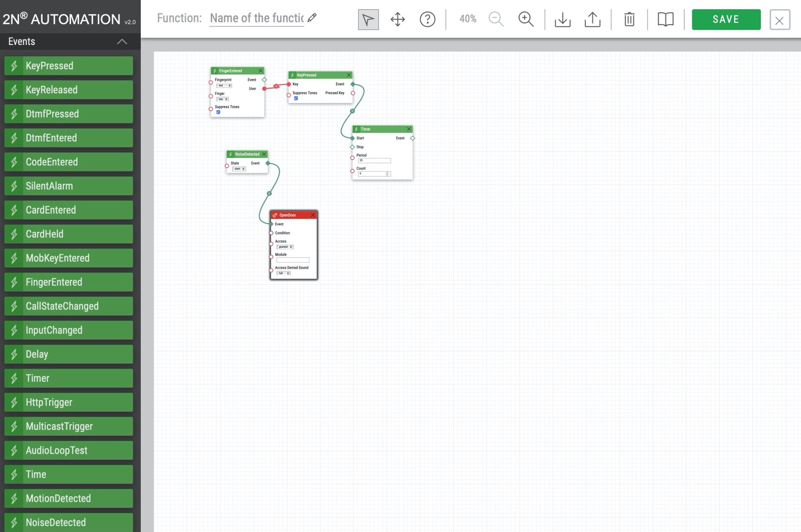Select MobKeyEntered event from list
This screenshot has width=801, height=532.
[69, 258]
